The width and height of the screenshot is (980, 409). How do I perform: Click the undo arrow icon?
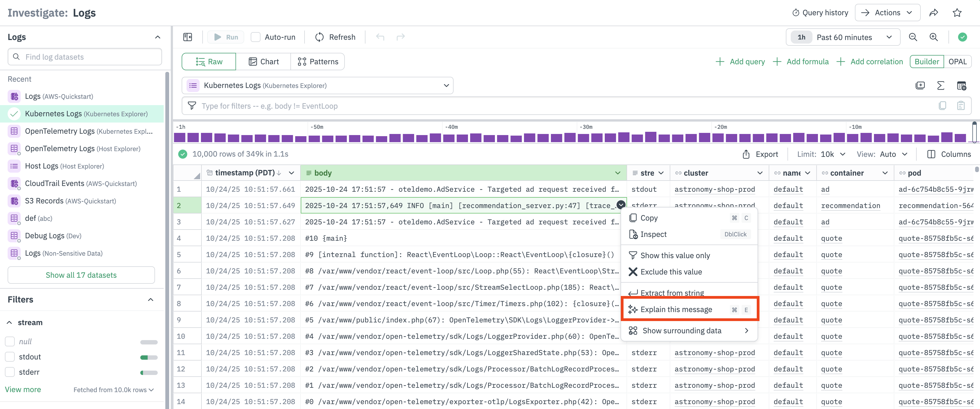380,37
